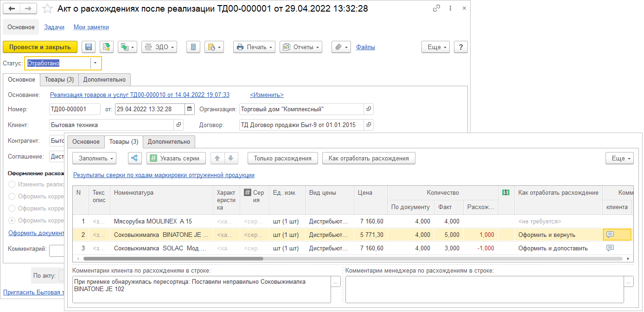Click the "Провести и закрыть" button
The width and height of the screenshot is (644, 312).
[40, 47]
